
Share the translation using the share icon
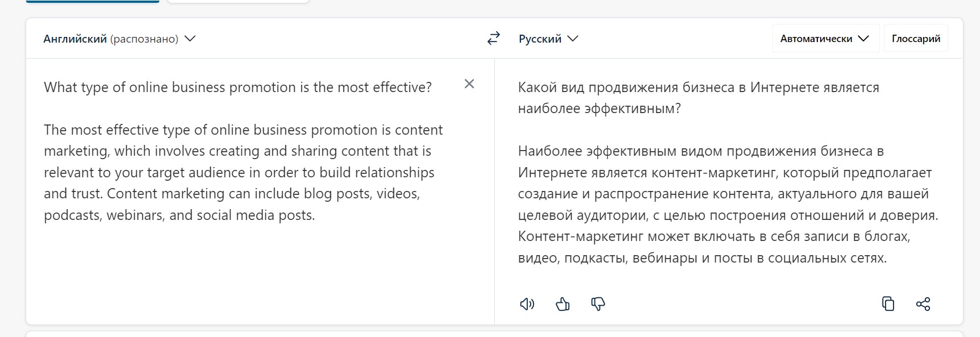[924, 304]
